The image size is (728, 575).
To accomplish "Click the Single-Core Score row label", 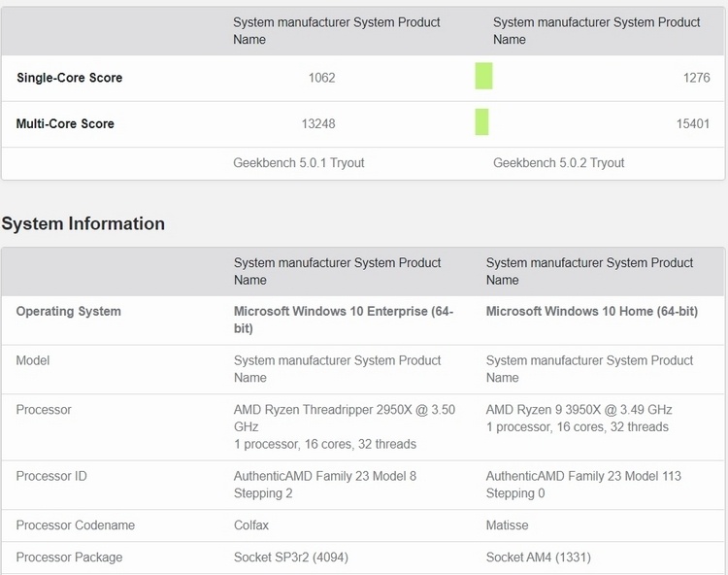I will 69,78.
